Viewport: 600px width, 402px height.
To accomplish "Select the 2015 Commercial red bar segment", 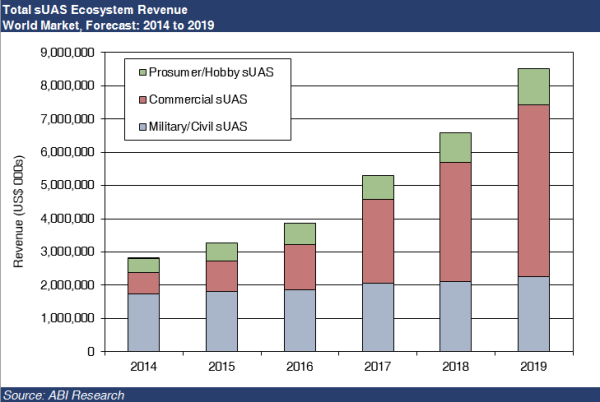I will coord(222,276).
